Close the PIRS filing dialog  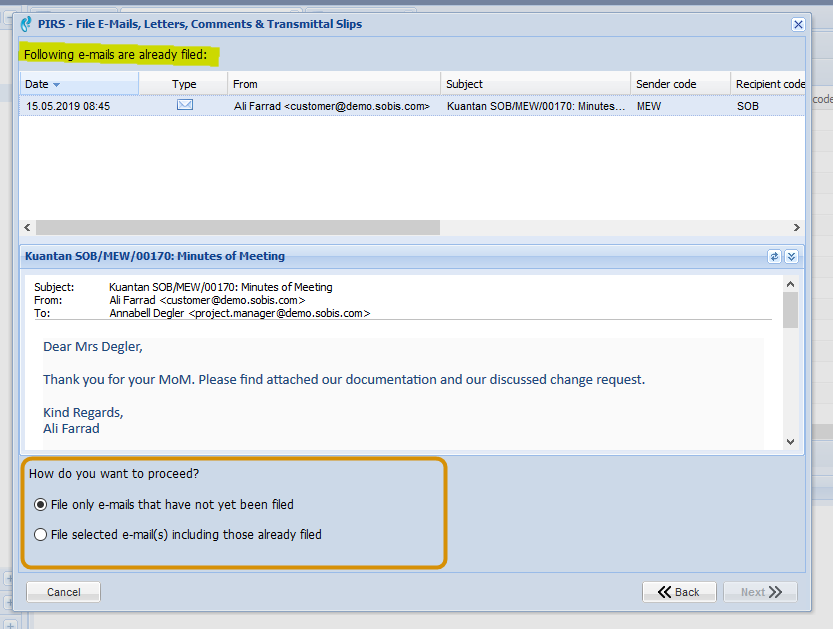coord(798,24)
